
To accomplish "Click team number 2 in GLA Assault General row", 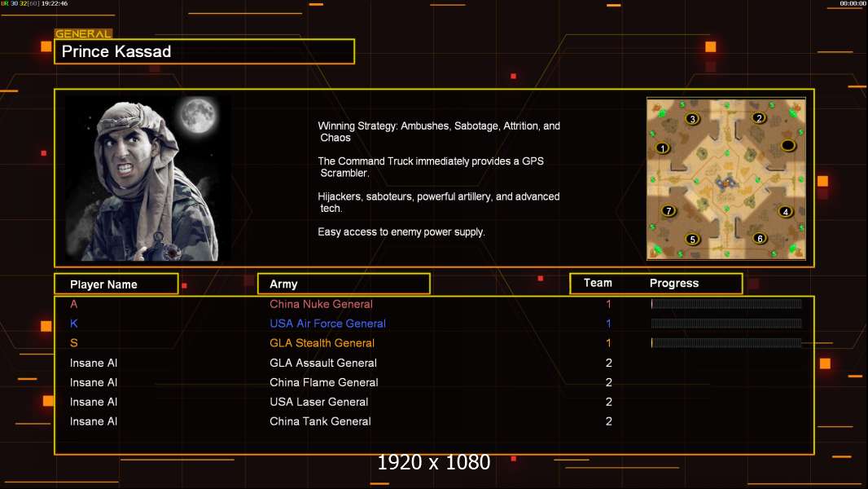I will pos(609,363).
